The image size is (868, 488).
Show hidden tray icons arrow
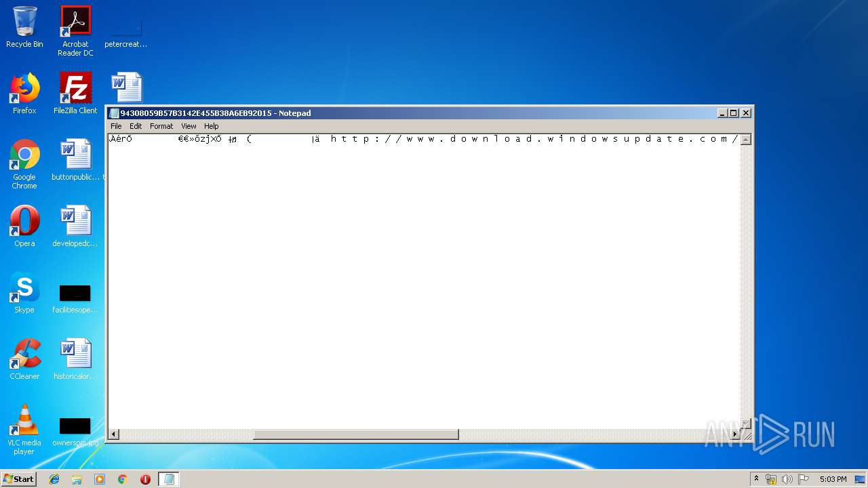[x=757, y=479]
